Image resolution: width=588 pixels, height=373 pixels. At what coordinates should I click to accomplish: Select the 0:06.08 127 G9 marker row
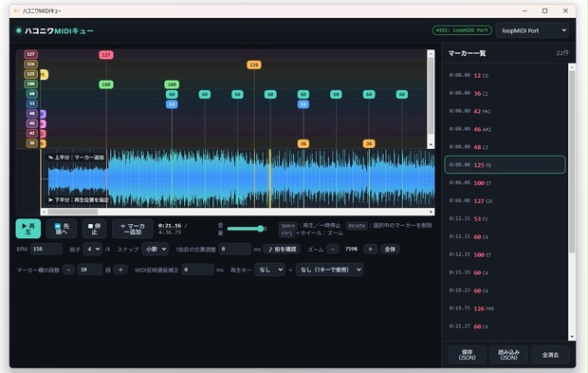pos(505,201)
